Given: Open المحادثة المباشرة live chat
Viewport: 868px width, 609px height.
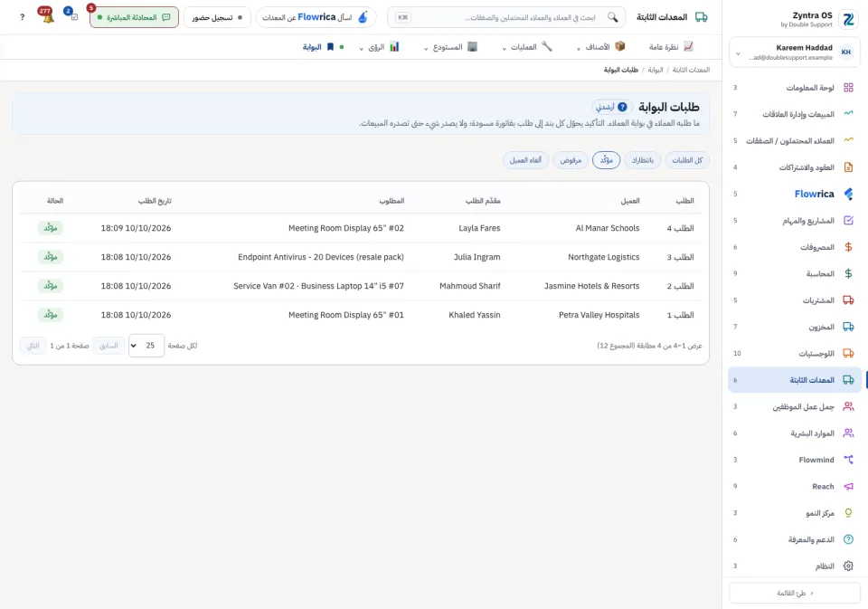Looking at the screenshot, I should point(134,17).
